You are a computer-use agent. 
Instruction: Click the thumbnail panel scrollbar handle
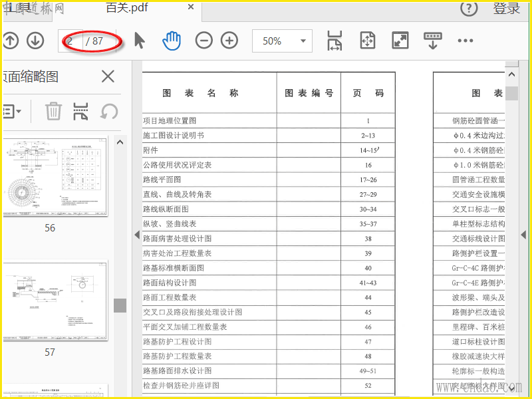pyautogui.click(x=120, y=305)
